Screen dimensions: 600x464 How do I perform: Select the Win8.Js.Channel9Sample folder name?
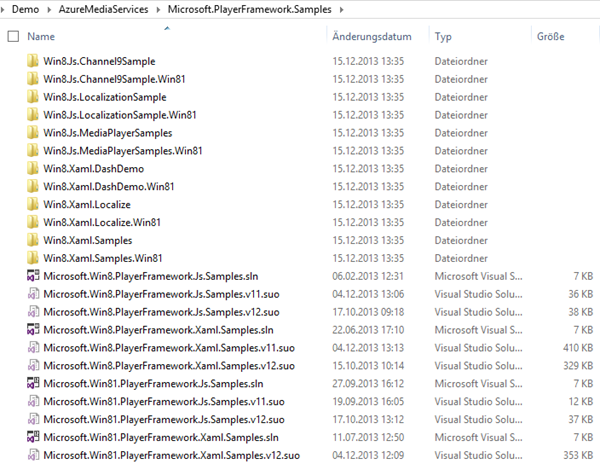(99, 61)
